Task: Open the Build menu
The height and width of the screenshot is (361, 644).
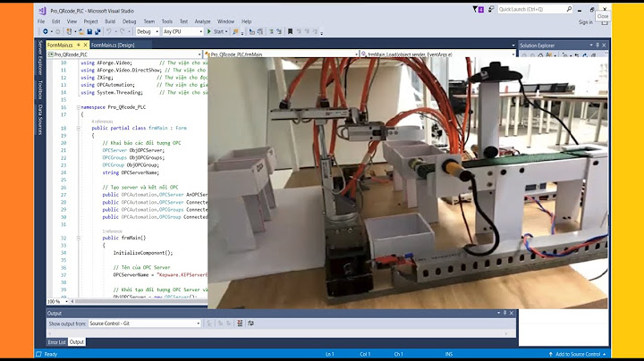Action: click(x=110, y=21)
